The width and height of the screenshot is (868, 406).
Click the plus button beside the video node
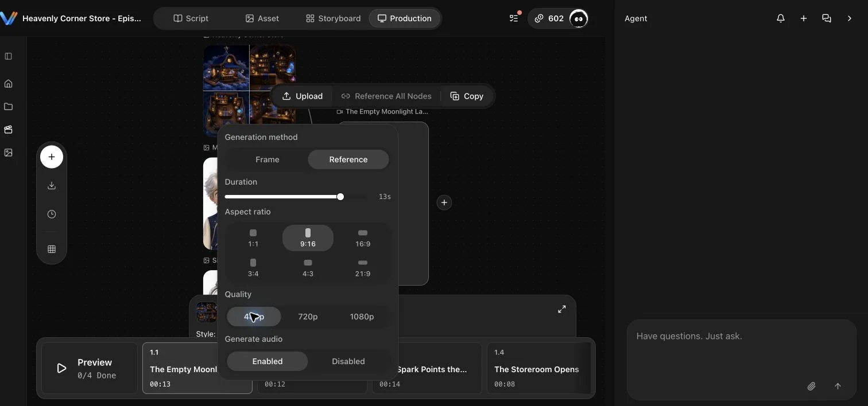(x=444, y=202)
